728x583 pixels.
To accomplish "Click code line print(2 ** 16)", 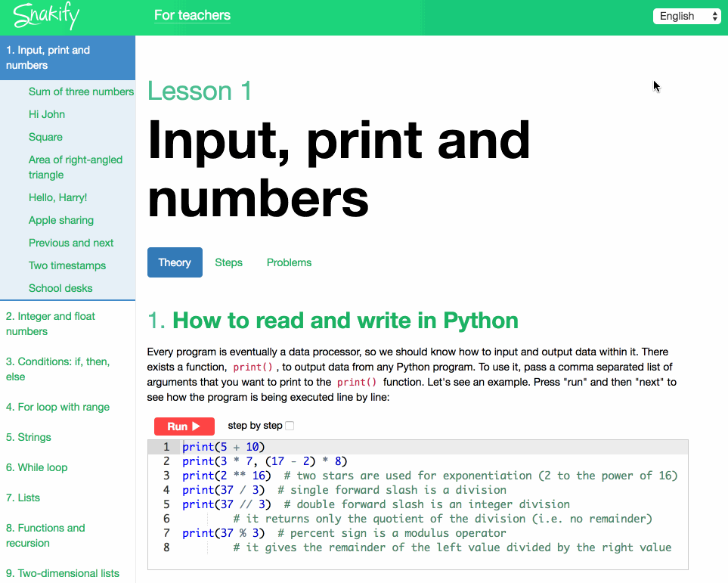I will 227,476.
